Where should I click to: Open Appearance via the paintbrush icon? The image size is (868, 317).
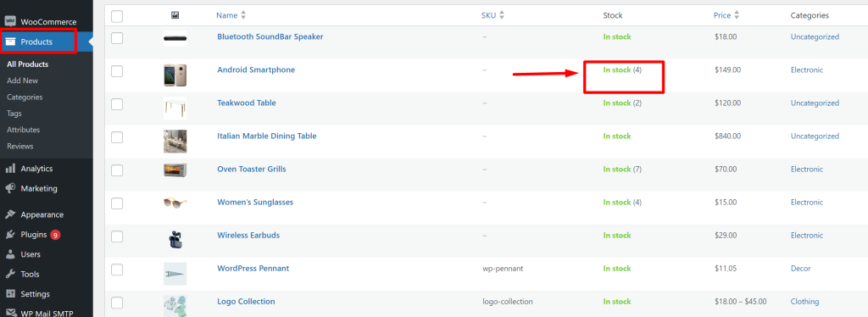click(x=10, y=214)
